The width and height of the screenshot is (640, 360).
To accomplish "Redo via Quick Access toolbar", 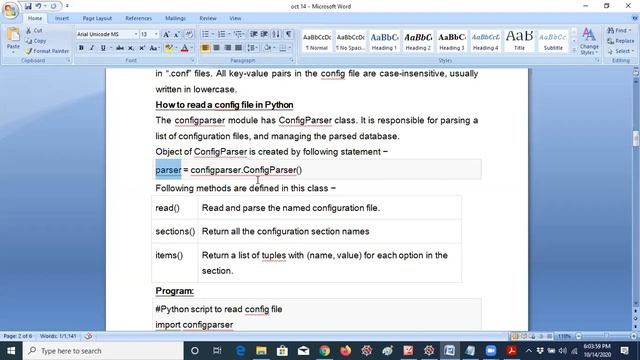I will pos(53,6).
